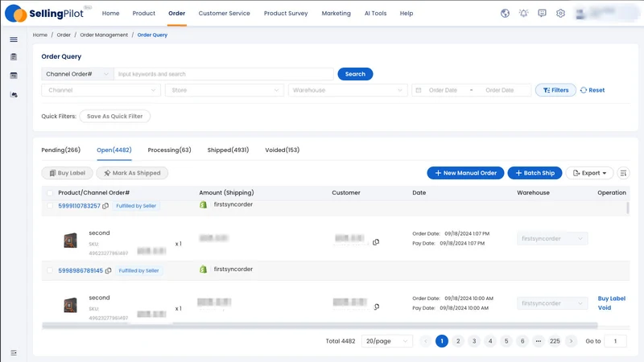644x362 pixels.
Task: Switch to Voided(153) tab
Action: click(283, 150)
